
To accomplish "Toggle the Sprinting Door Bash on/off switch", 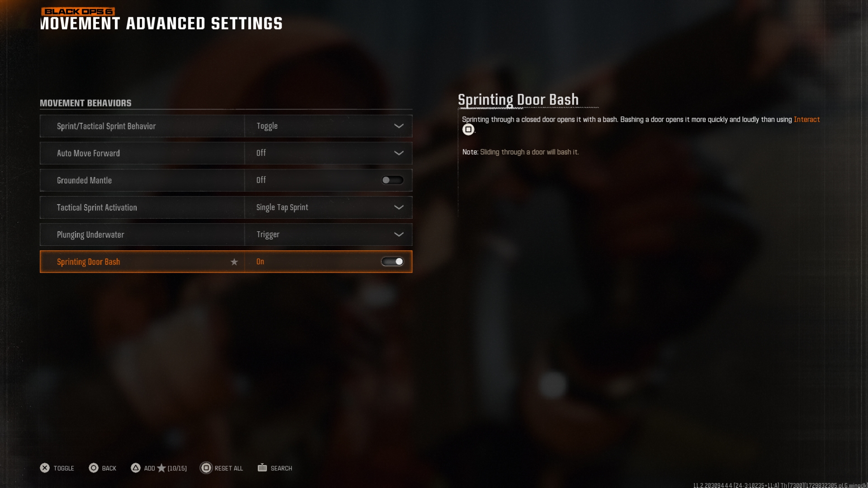I will 392,261.
